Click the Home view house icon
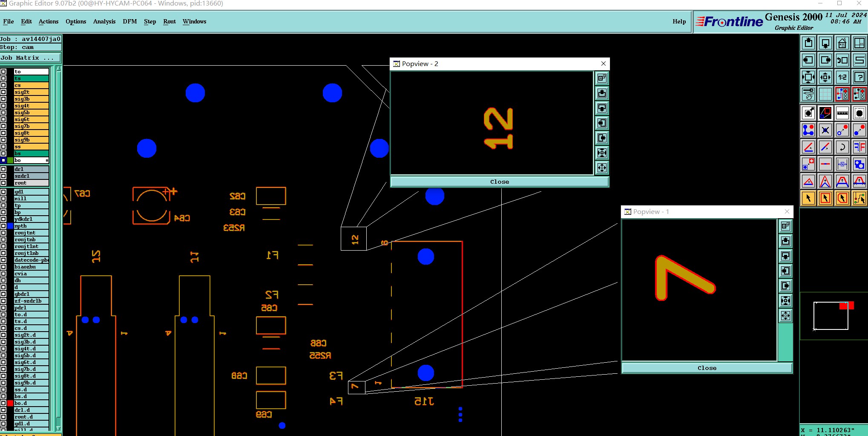Screen dimensions: 868x436 click(x=842, y=43)
